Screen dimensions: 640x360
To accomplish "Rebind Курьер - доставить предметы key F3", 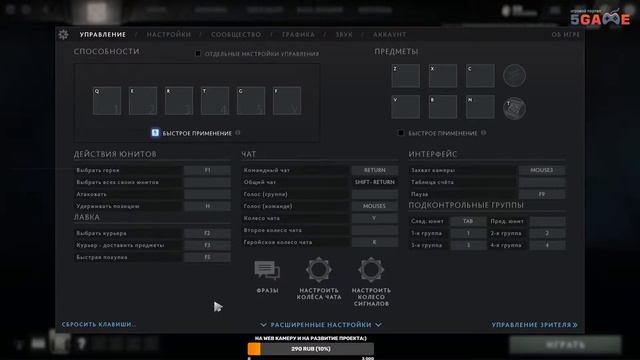I will [207, 245].
